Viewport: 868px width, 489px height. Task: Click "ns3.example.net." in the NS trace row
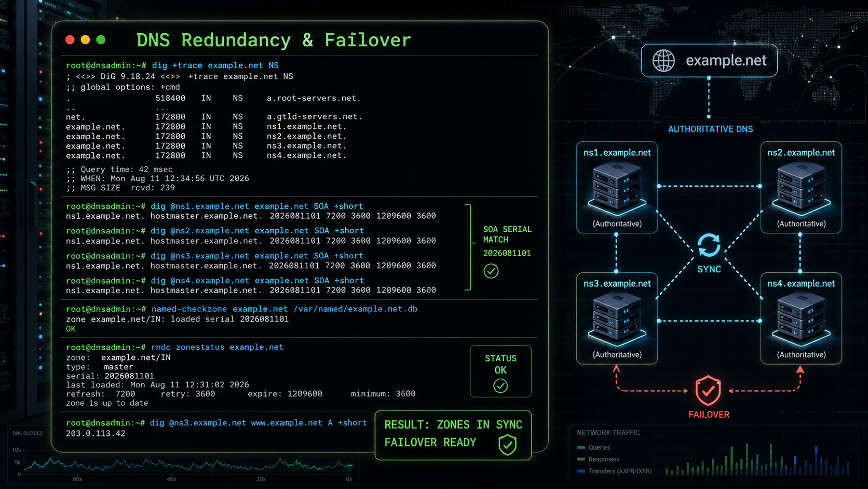coord(306,146)
